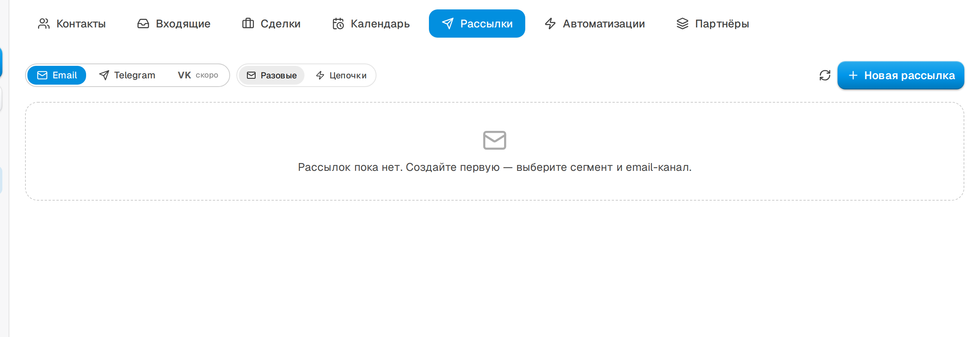Create a Новая рассылка
Image resolution: width=980 pixels, height=337 pixels.
coord(901,75)
